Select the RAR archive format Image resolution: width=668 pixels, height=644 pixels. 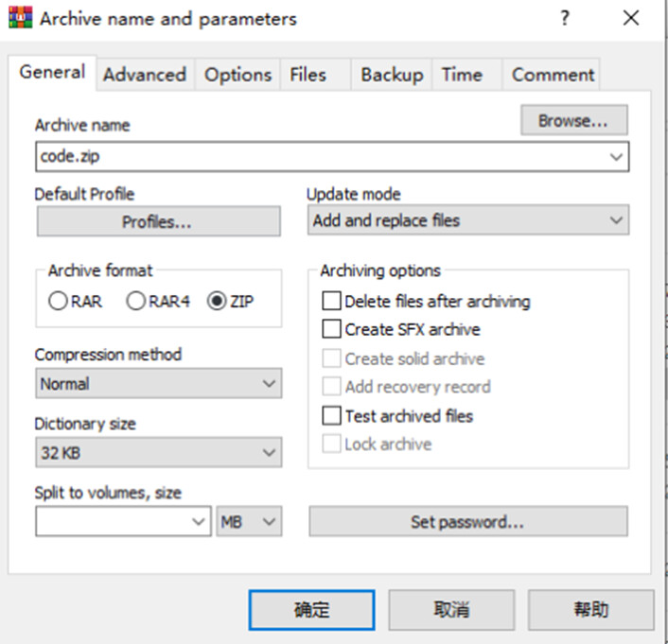(76, 301)
